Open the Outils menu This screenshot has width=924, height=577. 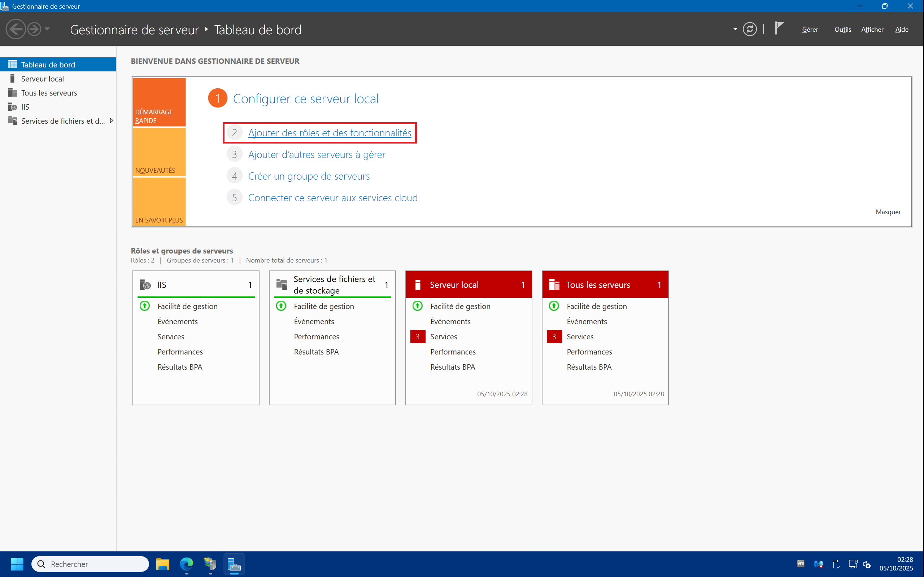pyautogui.click(x=842, y=29)
